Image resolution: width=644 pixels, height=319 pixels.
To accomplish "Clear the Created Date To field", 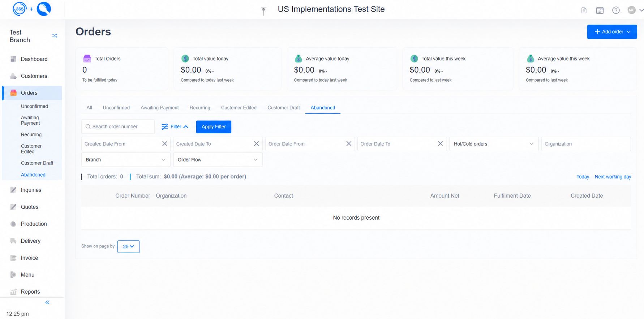I will 256,144.
